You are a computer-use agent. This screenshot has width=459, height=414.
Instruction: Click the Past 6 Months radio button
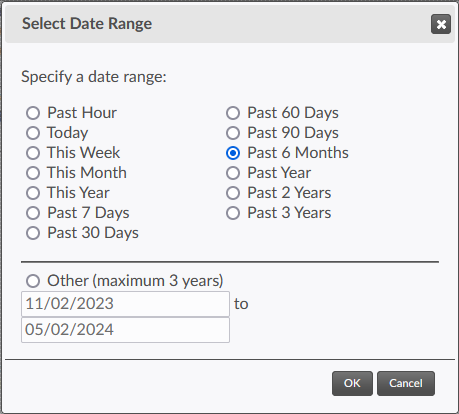click(233, 153)
